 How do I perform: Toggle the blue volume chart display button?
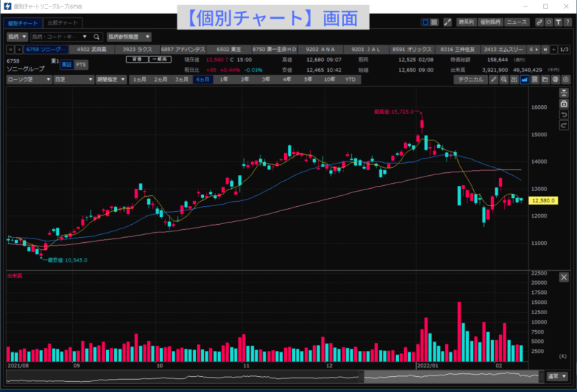pos(524,80)
